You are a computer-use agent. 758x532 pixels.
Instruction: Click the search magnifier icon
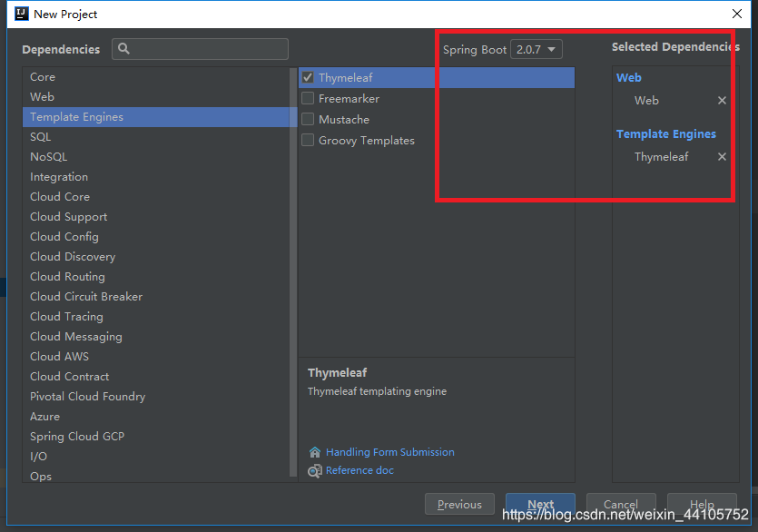pos(123,49)
